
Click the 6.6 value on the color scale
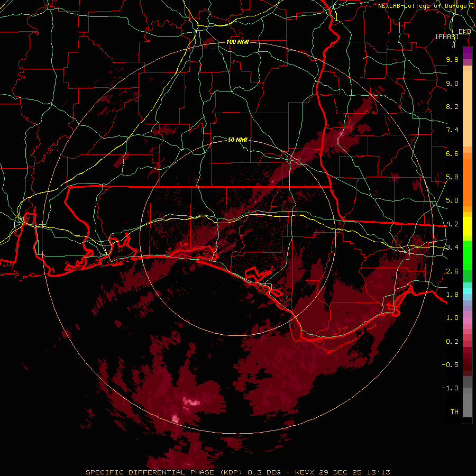452,153
